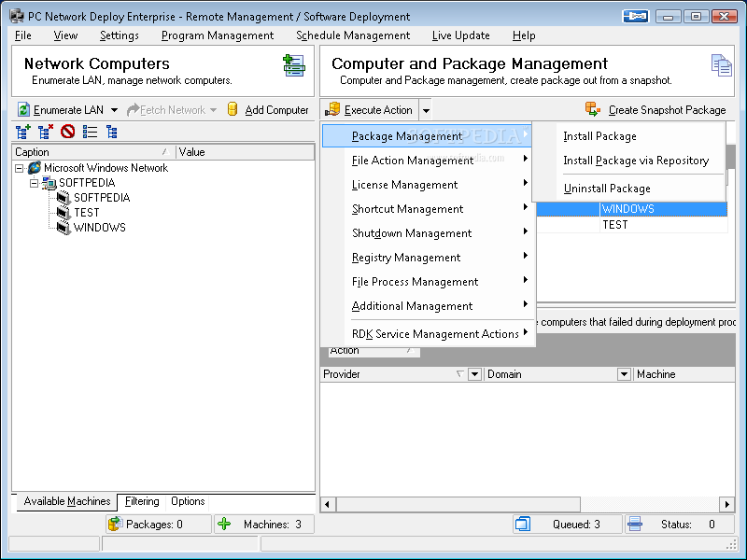Image resolution: width=747 pixels, height=560 pixels.
Task: Sort by the Caption column header
Action: 93,152
